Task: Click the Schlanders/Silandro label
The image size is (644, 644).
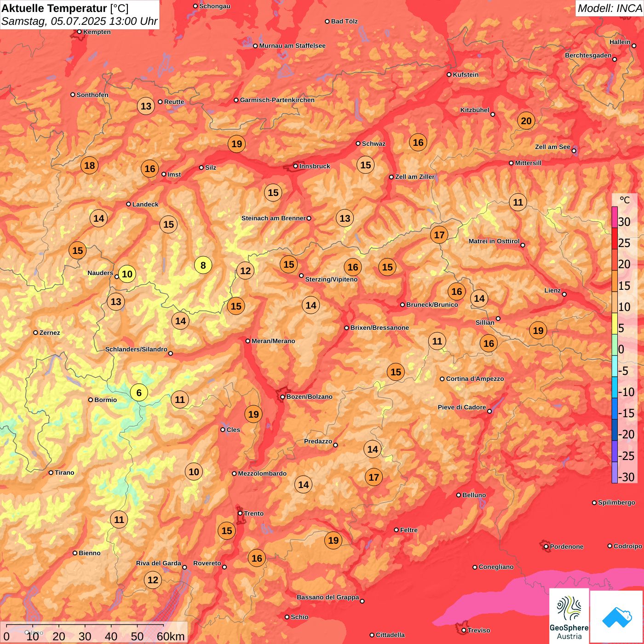Action: point(136,349)
